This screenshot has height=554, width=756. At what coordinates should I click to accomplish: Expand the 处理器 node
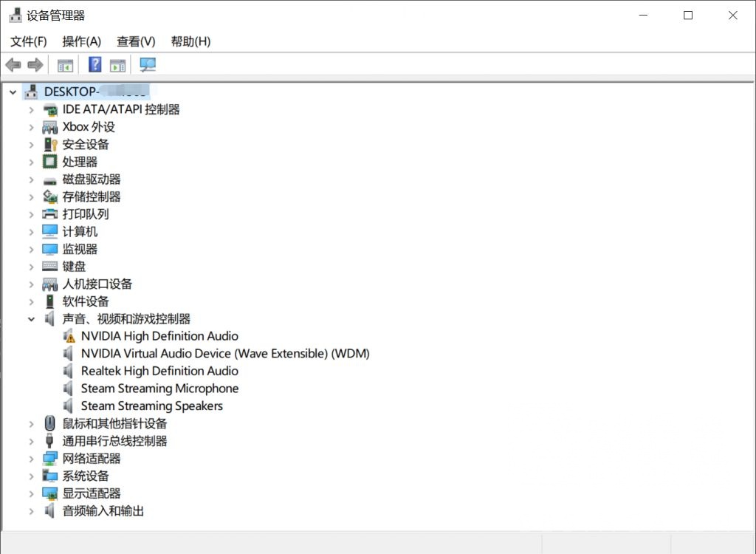pos(31,161)
